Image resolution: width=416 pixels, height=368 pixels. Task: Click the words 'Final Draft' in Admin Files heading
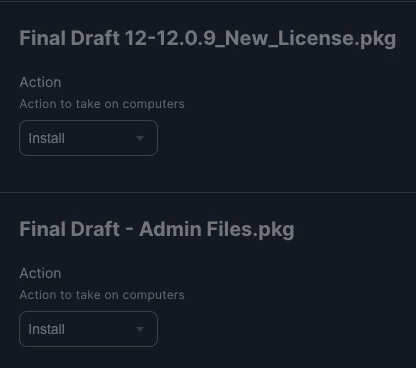69,229
